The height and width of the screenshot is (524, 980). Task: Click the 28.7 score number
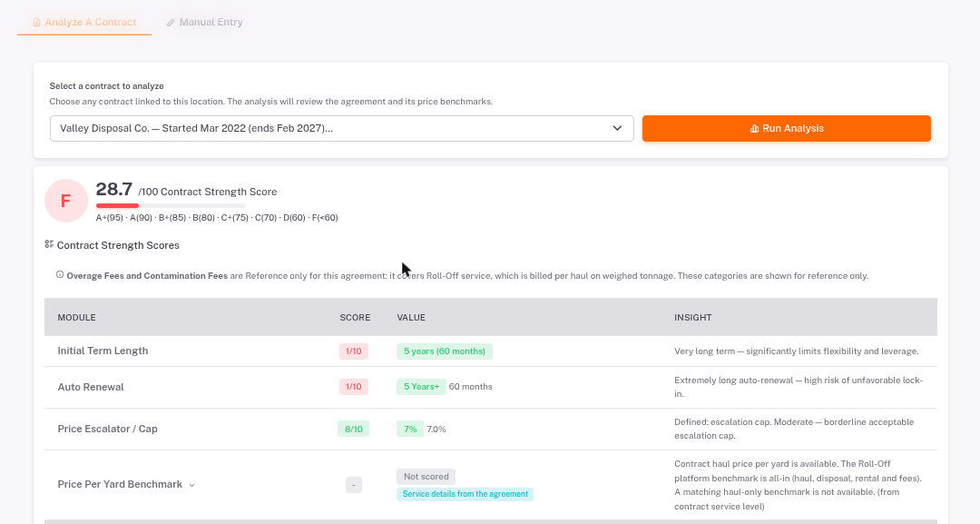[x=113, y=190]
